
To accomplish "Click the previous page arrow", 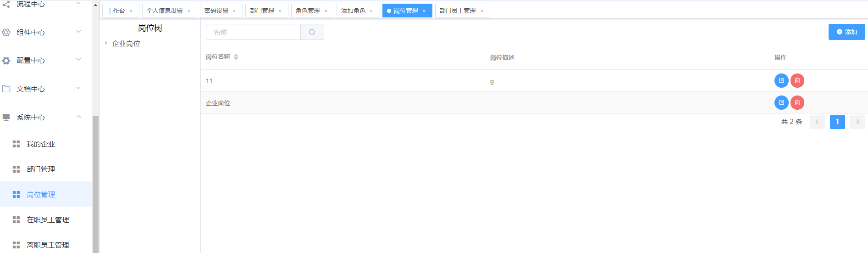I will coord(817,122).
